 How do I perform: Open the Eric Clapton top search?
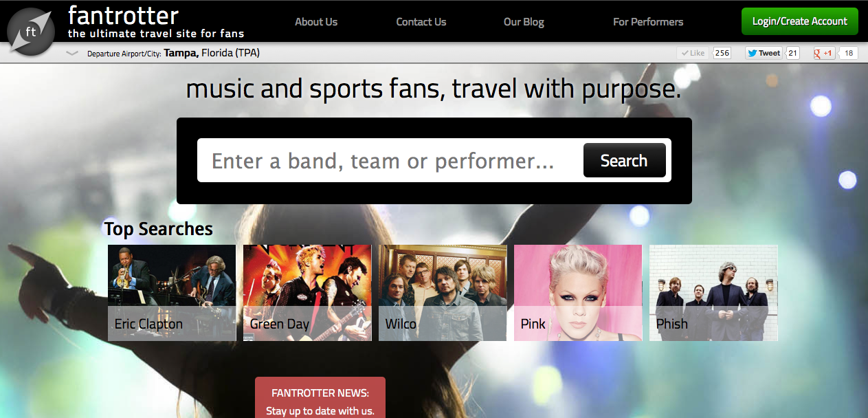[171, 292]
